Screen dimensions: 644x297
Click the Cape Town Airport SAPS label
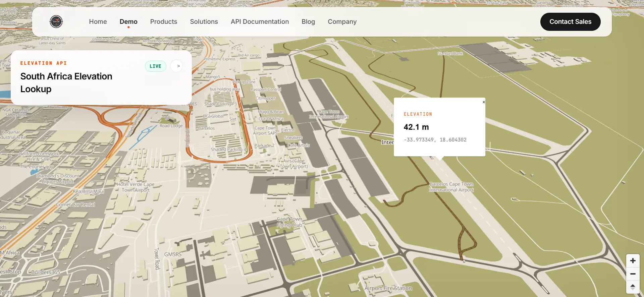pyautogui.click(x=265, y=131)
